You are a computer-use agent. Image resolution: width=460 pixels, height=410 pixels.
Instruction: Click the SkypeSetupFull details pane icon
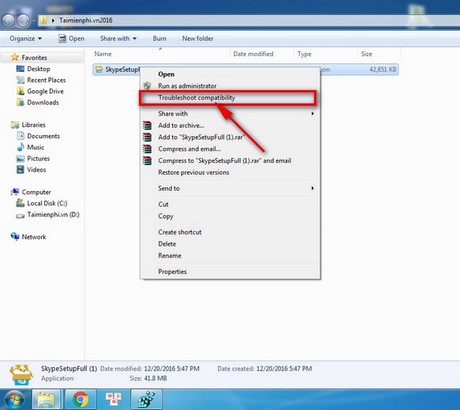21,374
